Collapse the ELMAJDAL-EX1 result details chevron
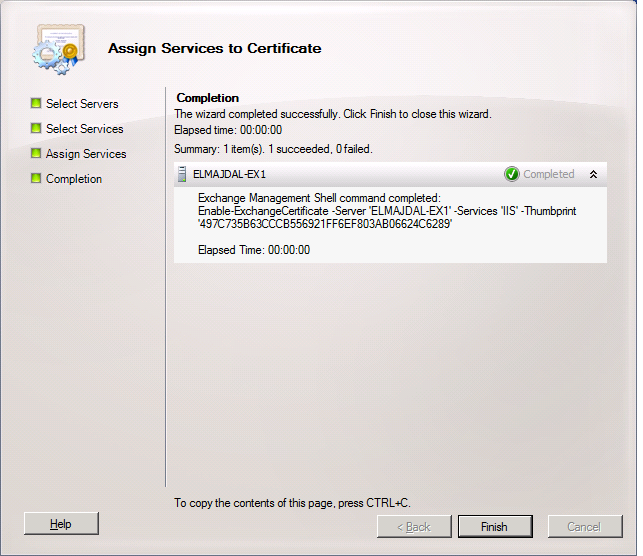The width and height of the screenshot is (643, 556). pyautogui.click(x=593, y=174)
